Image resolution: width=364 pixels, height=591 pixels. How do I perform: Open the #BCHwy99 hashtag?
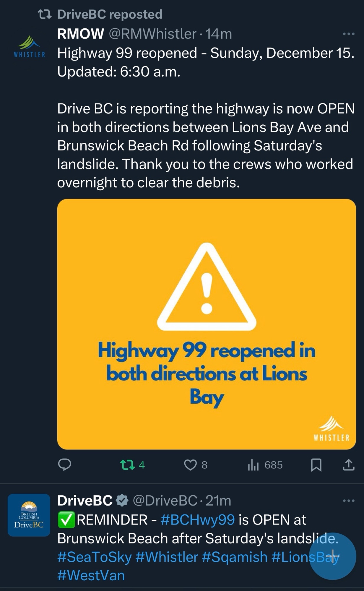(198, 520)
